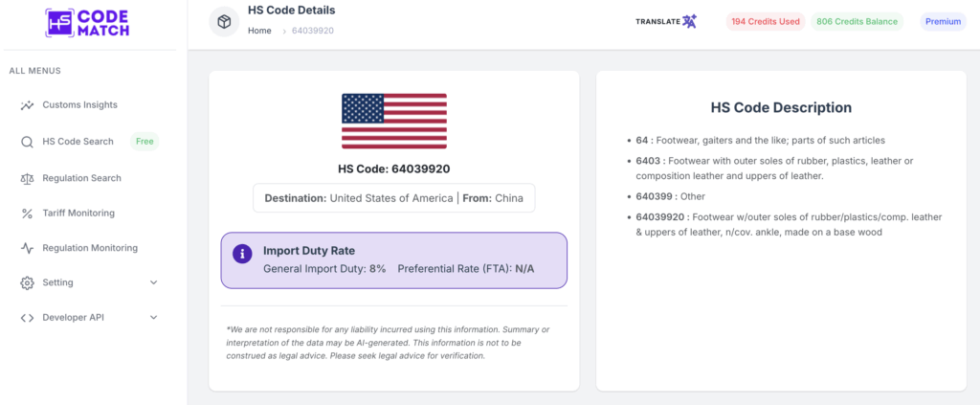Click the United States flag image

394,121
